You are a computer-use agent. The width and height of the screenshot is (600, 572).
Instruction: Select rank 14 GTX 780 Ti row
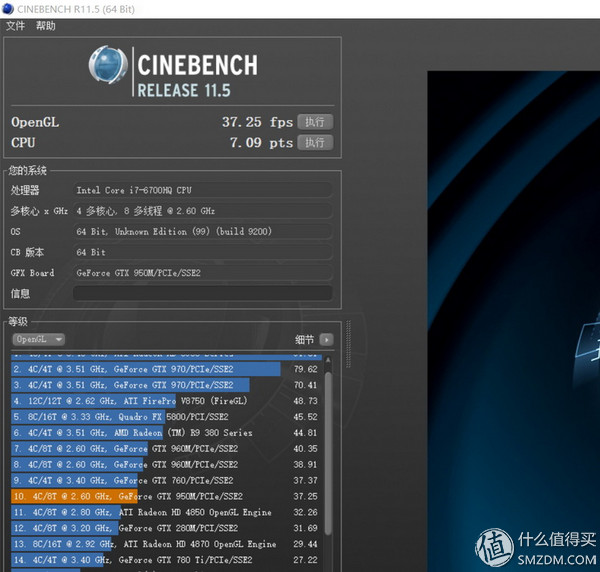(x=167, y=560)
